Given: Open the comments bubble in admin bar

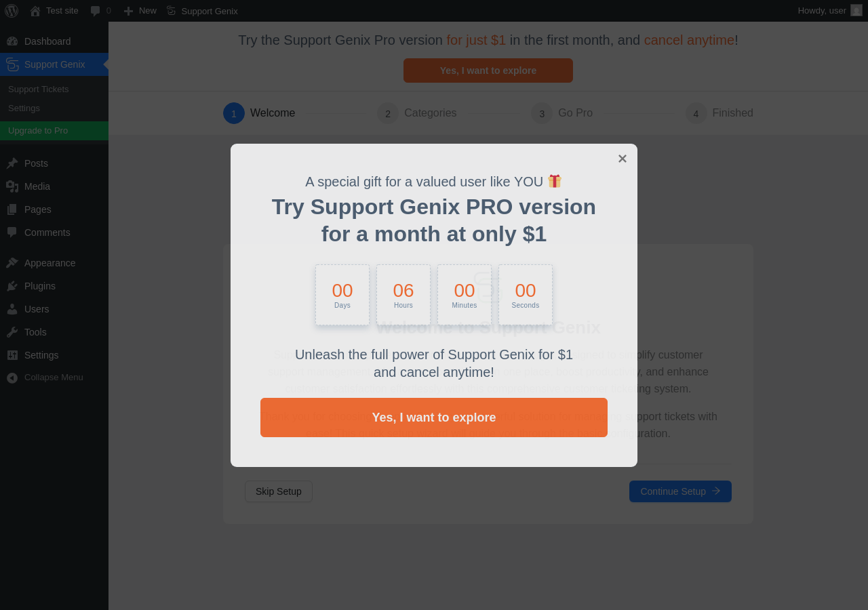Looking at the screenshot, I should tap(96, 11).
